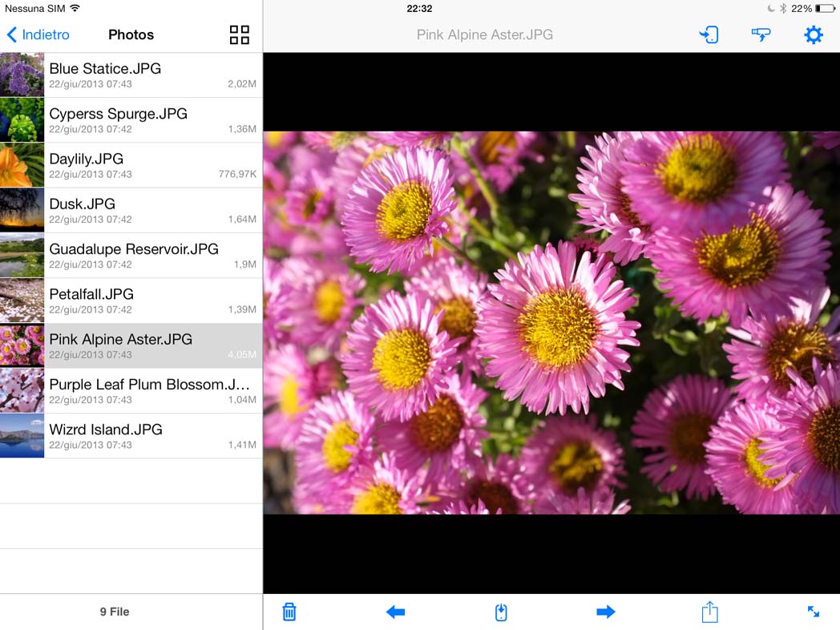This screenshot has width=840, height=630.
Task: Select Pink Alpine Aster.JPG highlighted row
Action: tap(131, 345)
